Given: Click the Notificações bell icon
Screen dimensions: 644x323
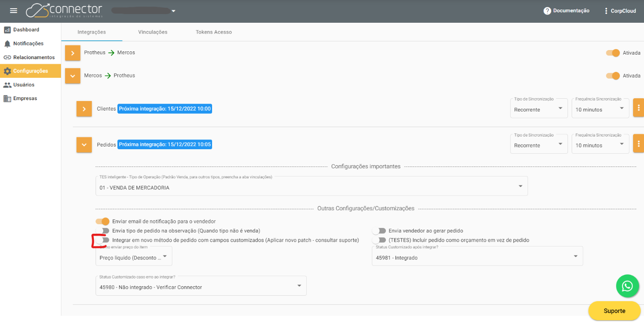Looking at the screenshot, I should click(7, 44).
